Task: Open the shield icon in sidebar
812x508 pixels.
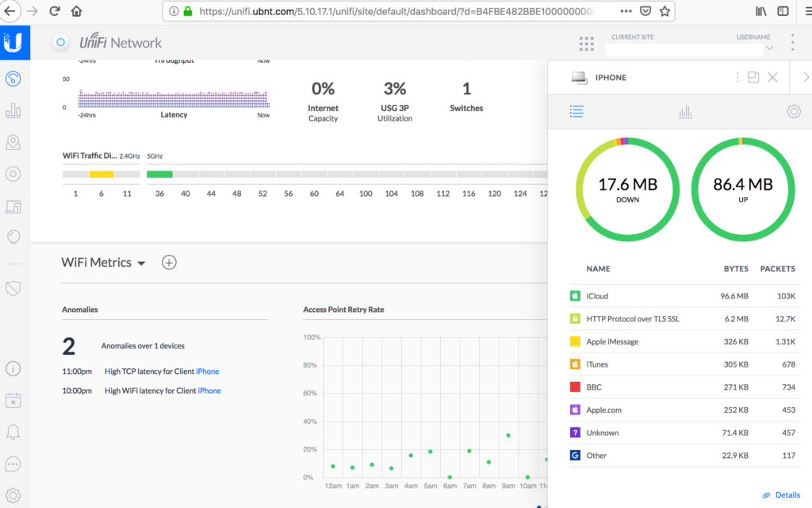Action: [x=13, y=288]
